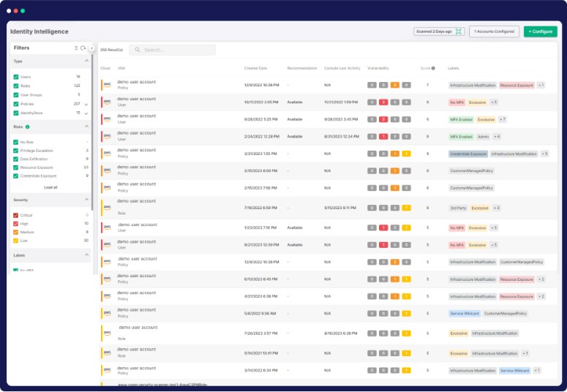Click the scan icon beside Scanned 2 Days ago
The width and height of the screenshot is (567, 392).
(x=459, y=31)
